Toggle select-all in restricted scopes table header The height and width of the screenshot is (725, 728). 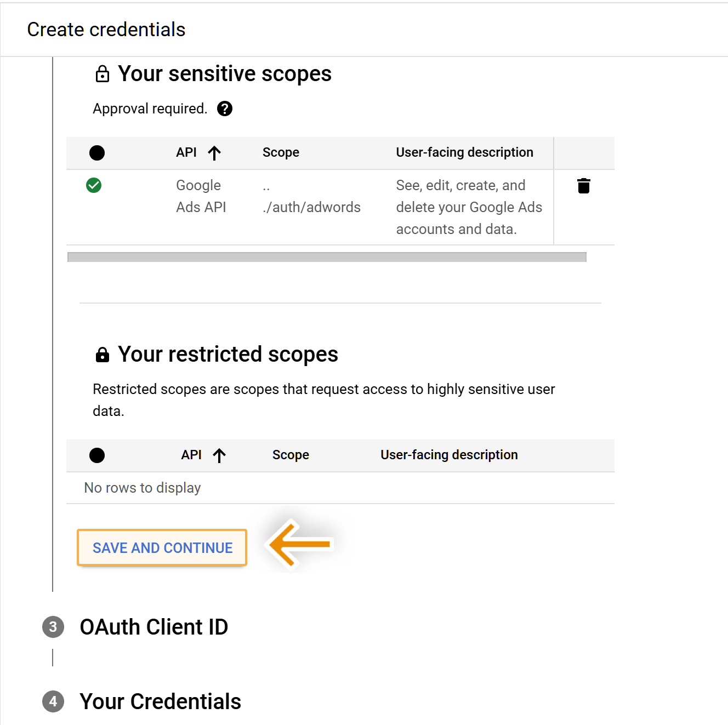point(97,455)
